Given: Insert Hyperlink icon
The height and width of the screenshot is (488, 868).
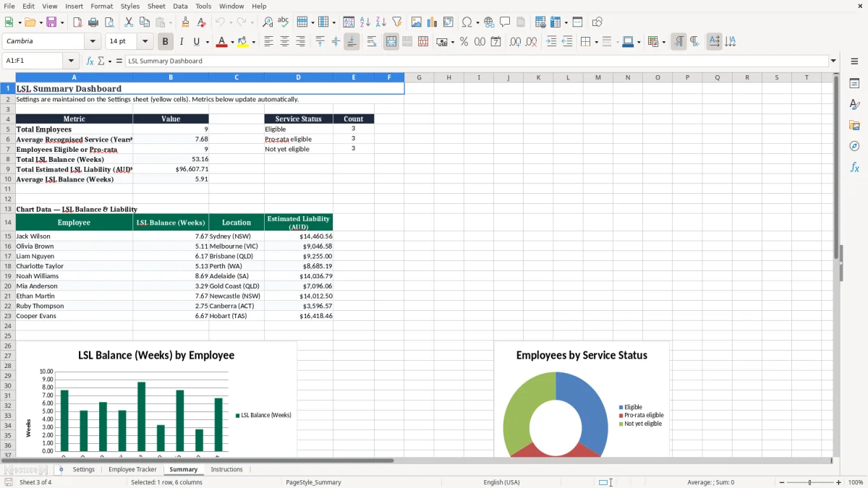Looking at the screenshot, I should 489,22.
